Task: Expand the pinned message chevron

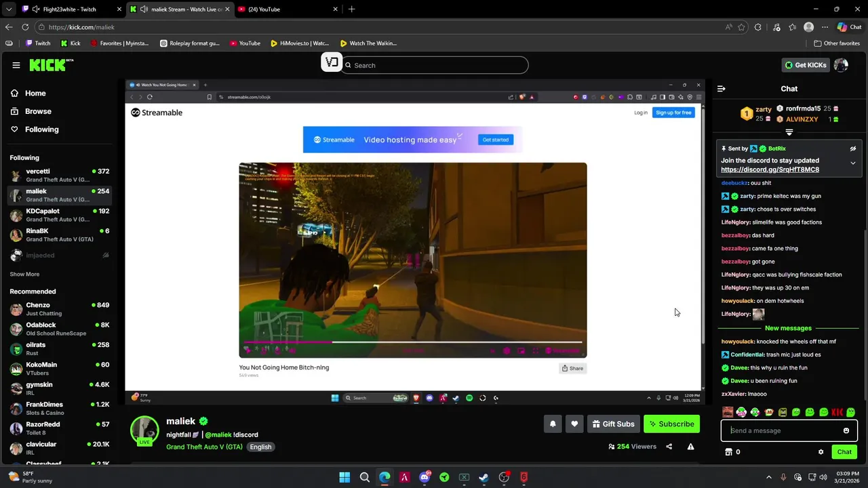Action: click(852, 163)
